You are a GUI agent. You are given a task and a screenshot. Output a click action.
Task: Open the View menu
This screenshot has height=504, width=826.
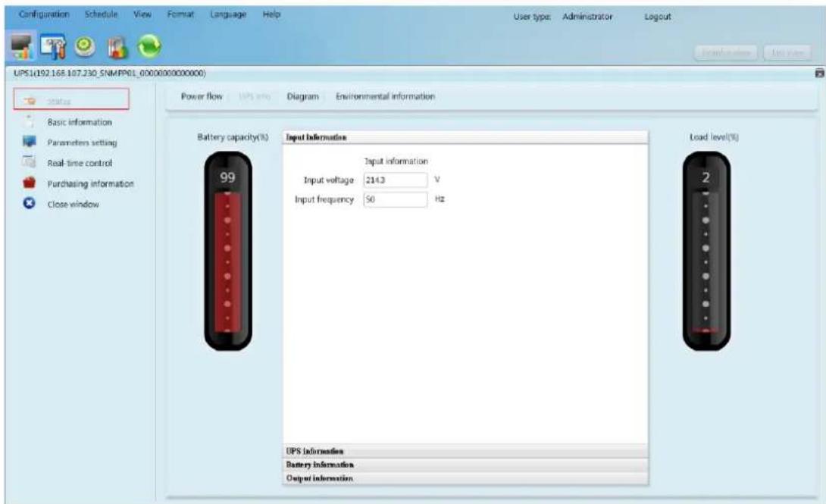tap(142, 14)
